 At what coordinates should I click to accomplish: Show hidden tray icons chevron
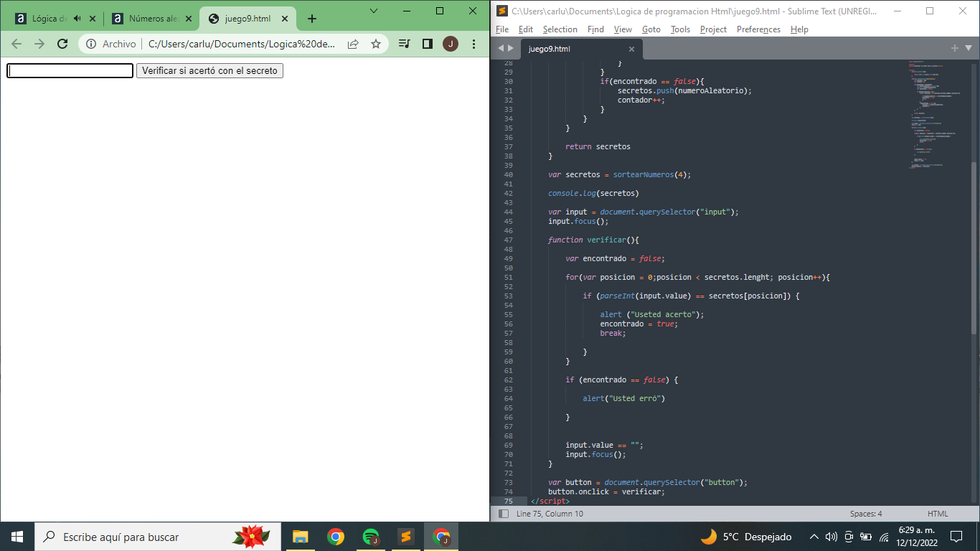pos(814,537)
